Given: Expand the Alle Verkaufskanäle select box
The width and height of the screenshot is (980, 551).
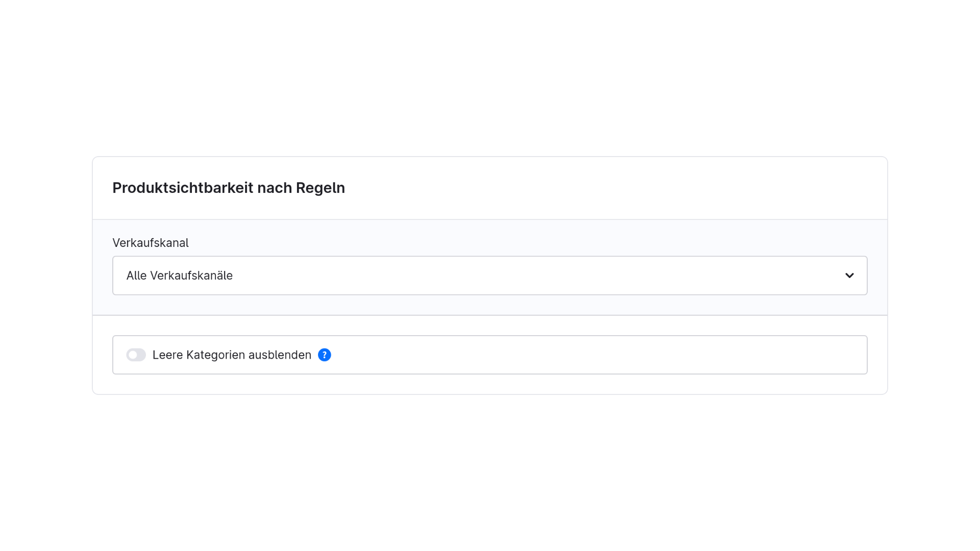Looking at the screenshot, I should coord(489,275).
